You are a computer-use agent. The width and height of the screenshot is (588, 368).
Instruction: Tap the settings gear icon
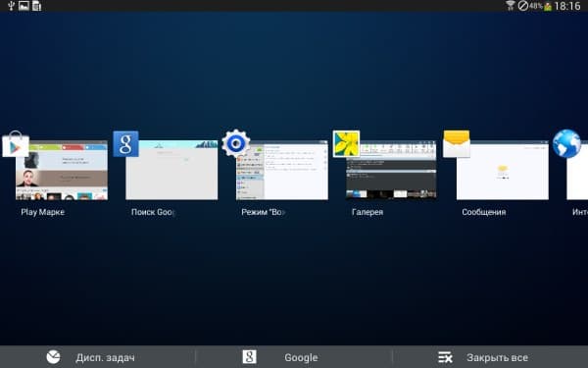coord(236,143)
